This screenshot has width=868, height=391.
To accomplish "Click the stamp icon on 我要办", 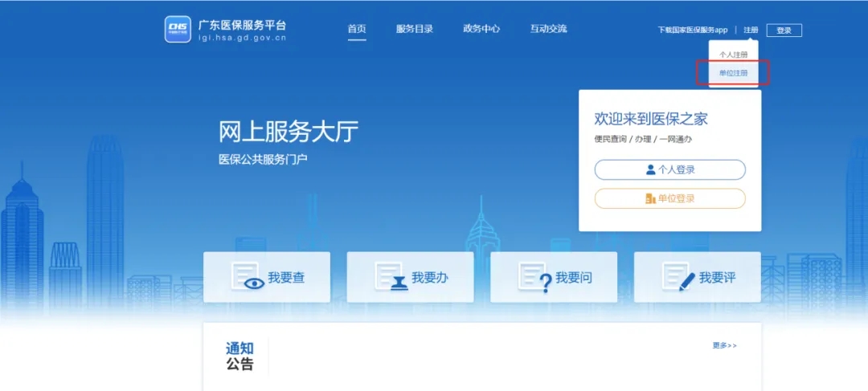I will tap(391, 278).
